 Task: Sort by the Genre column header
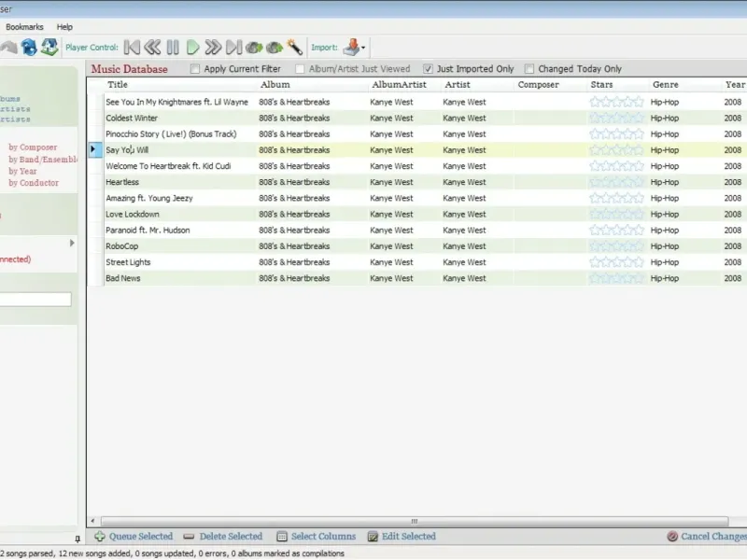(x=666, y=84)
